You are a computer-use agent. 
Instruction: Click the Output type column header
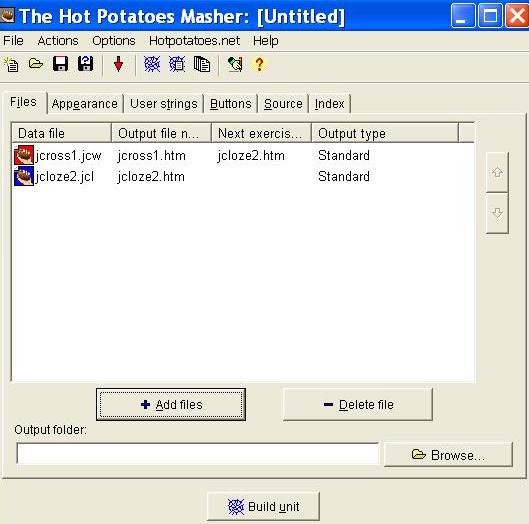[x=385, y=133]
